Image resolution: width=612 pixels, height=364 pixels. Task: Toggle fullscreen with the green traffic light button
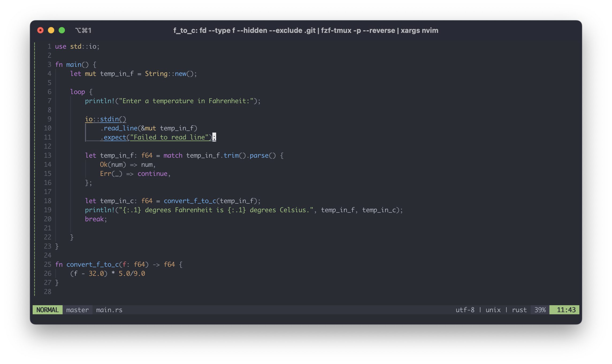(x=62, y=30)
